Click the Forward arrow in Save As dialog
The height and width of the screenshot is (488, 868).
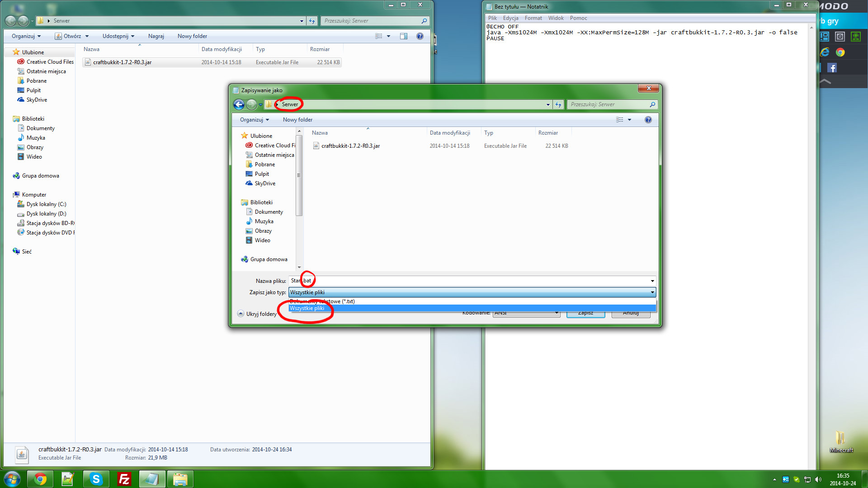pyautogui.click(x=251, y=104)
